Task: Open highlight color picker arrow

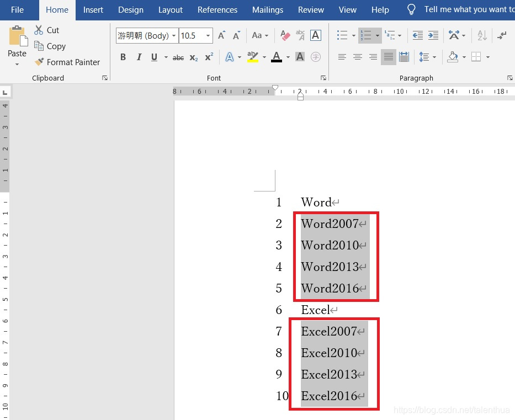Action: [264, 57]
